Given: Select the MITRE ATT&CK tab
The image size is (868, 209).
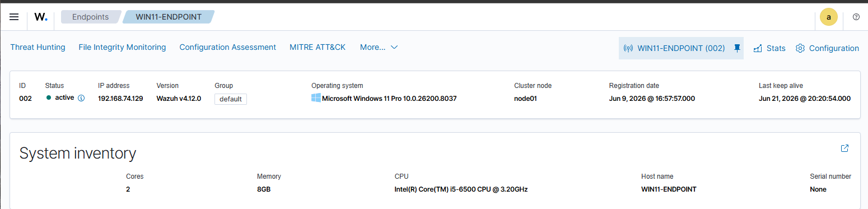Looking at the screenshot, I should 318,48.
